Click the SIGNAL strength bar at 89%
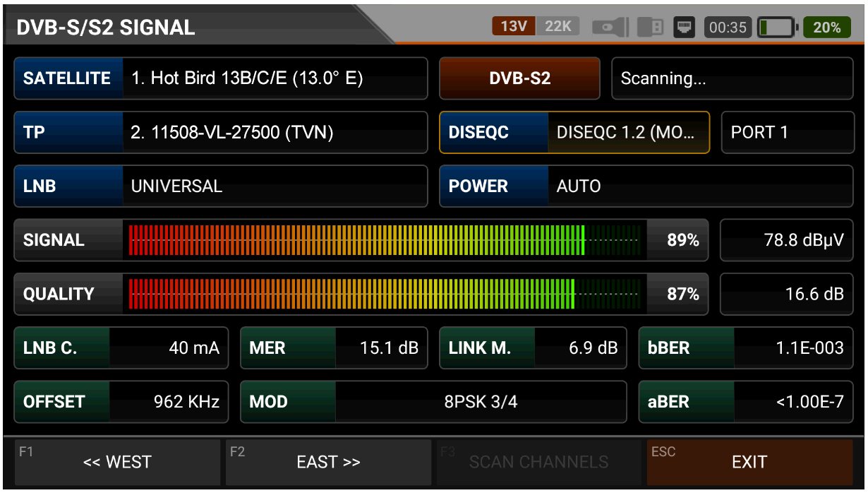Screen dimensions: 868x493 pos(385,240)
